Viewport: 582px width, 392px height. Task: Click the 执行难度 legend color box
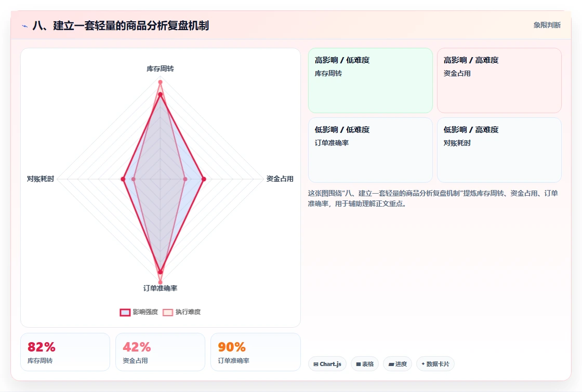(168, 312)
